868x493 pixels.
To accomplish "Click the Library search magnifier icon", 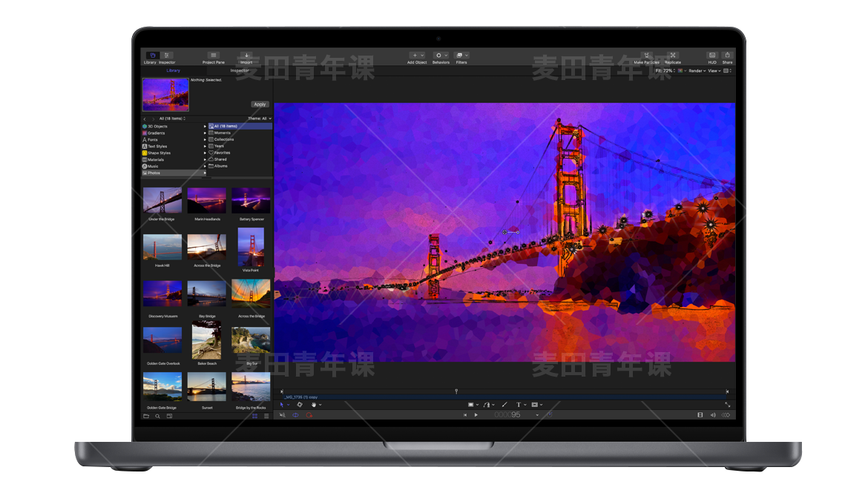I will tap(158, 416).
